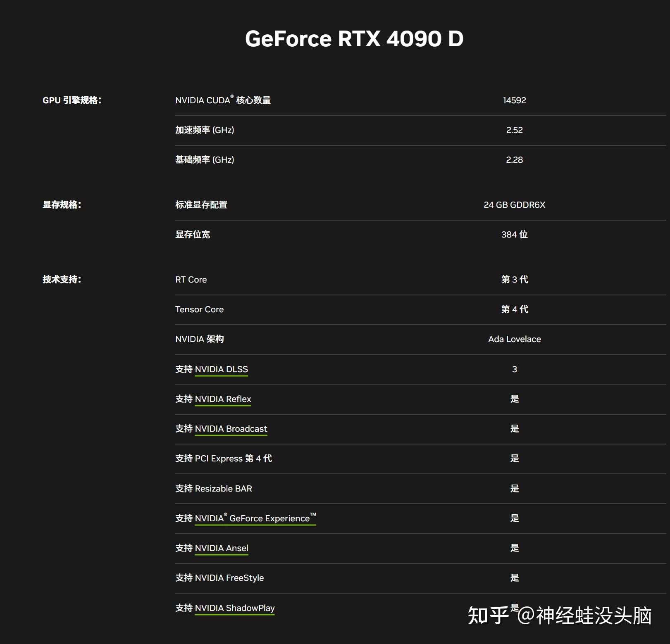Open the NVIDIA DLSS link

point(222,369)
